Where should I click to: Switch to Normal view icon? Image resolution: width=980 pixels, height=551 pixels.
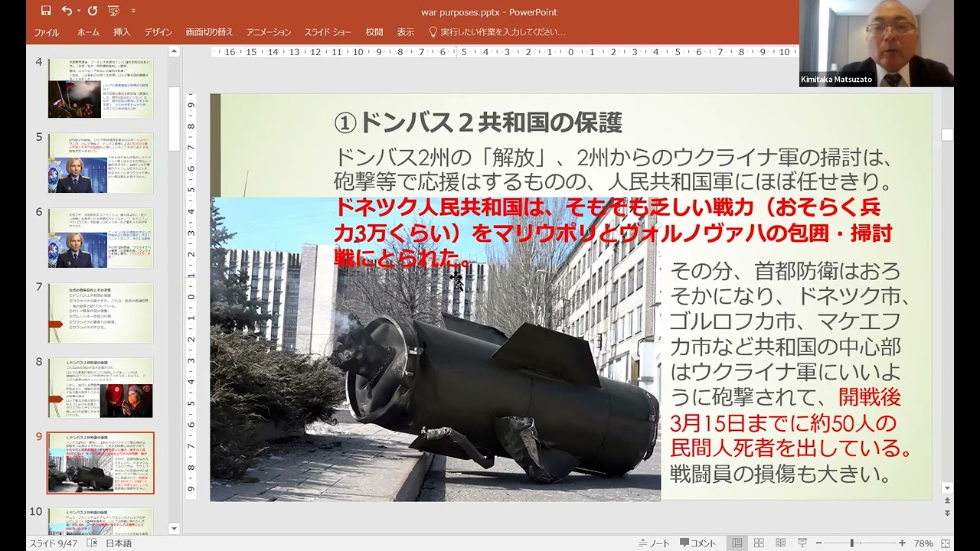pyautogui.click(x=737, y=543)
